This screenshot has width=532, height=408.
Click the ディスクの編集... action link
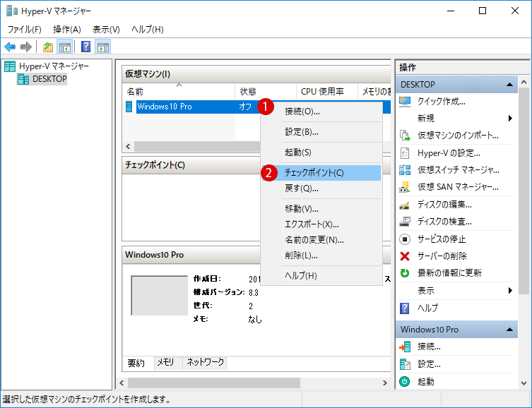(x=444, y=205)
